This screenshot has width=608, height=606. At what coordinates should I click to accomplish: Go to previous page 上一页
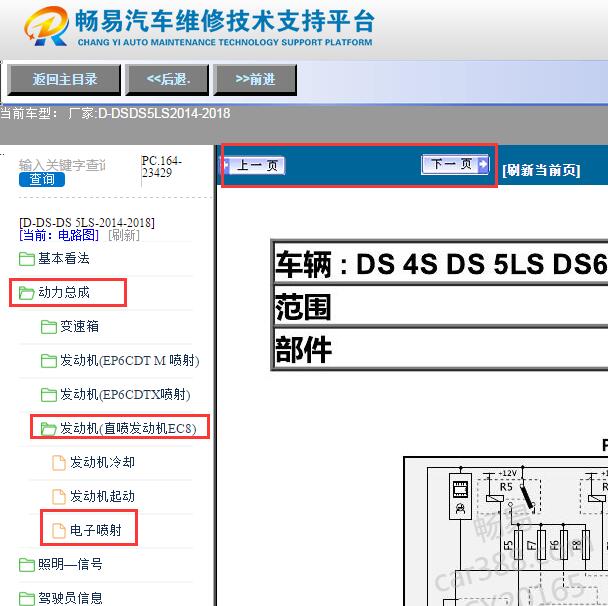click(254, 165)
